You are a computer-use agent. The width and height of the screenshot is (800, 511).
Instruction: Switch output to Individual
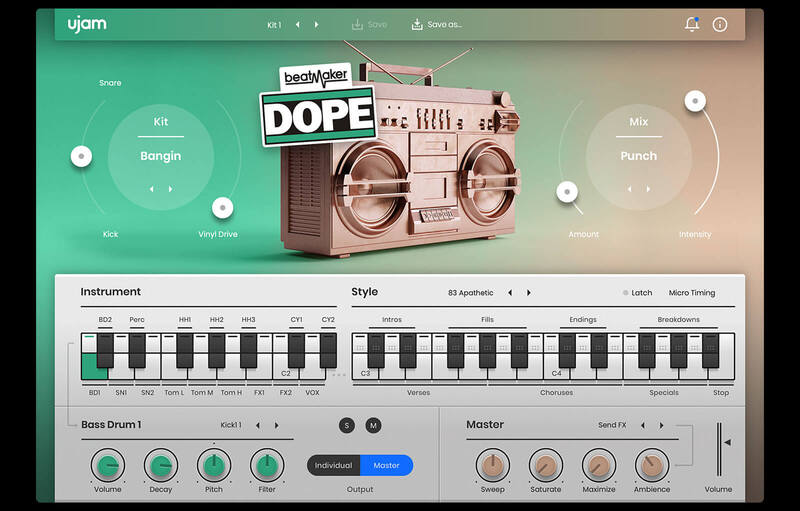pos(333,465)
